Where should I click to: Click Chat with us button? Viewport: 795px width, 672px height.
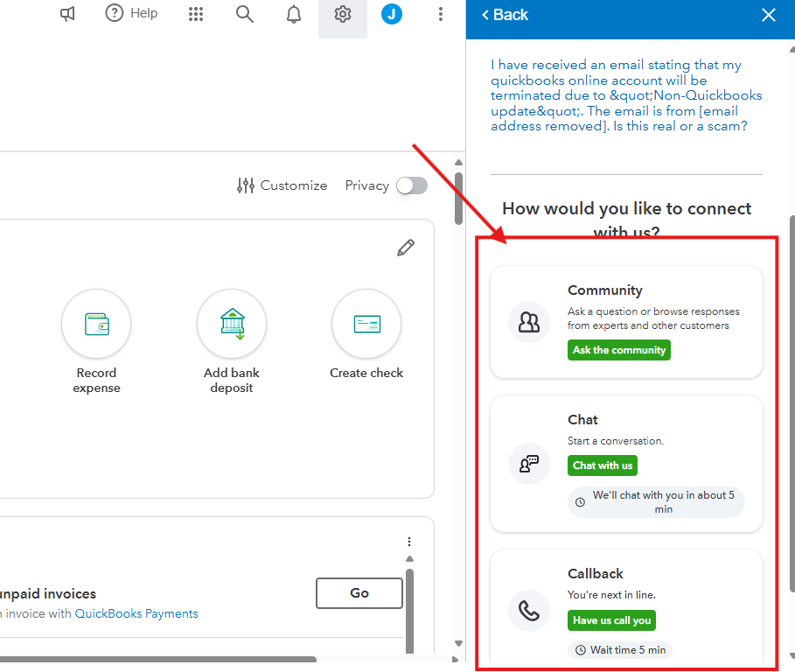coord(603,465)
